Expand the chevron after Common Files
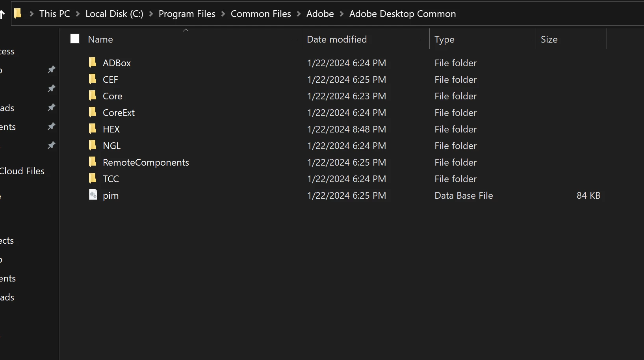The height and width of the screenshot is (360, 644). [x=299, y=14]
